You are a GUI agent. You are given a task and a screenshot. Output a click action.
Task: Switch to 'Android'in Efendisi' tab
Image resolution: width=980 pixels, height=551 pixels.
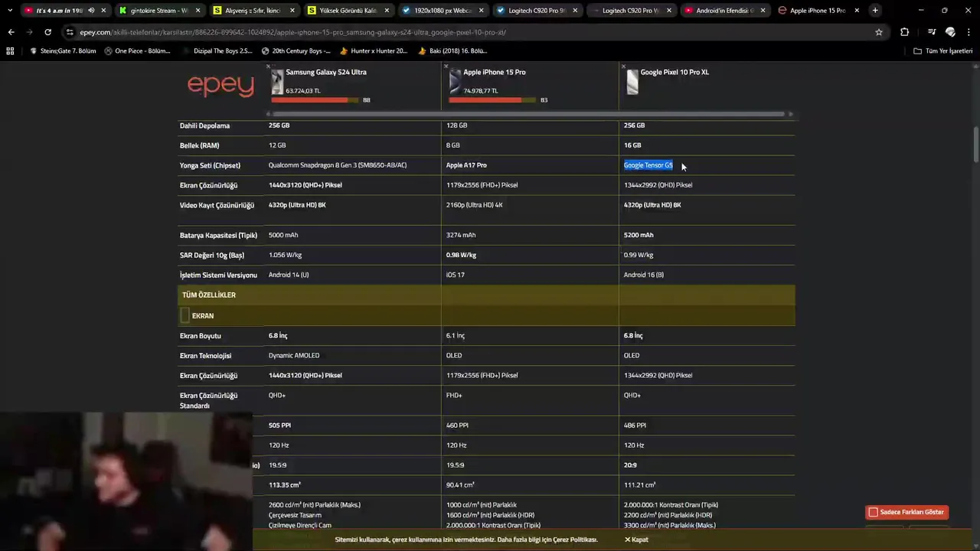[724, 11]
